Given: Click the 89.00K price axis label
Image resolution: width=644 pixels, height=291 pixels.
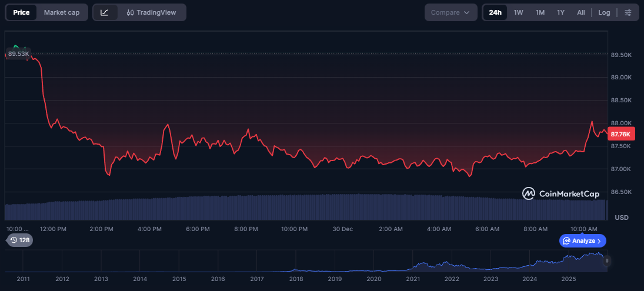Looking at the screenshot, I should tap(620, 77).
